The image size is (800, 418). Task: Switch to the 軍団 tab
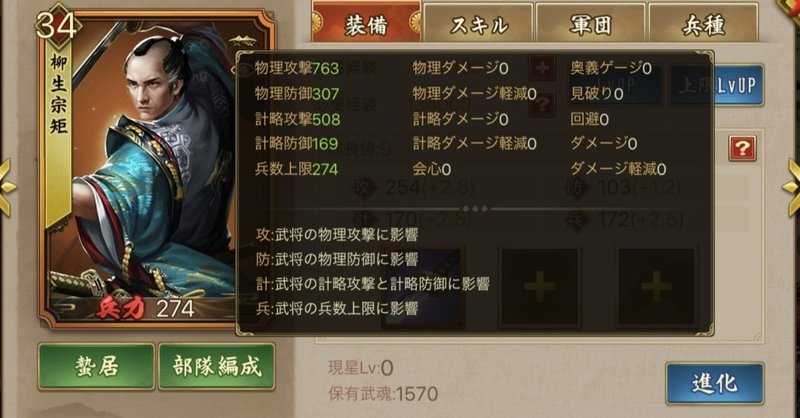click(590, 23)
